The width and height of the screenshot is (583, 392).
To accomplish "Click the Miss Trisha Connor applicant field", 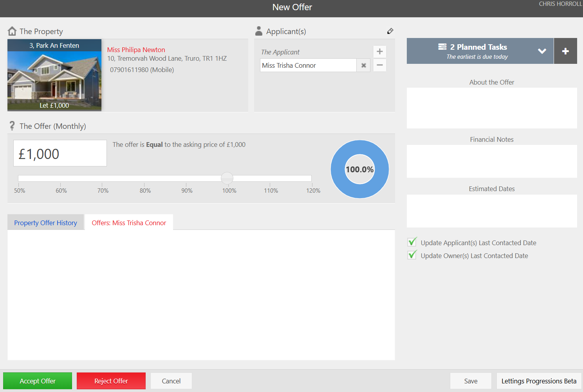I will click(x=309, y=65).
